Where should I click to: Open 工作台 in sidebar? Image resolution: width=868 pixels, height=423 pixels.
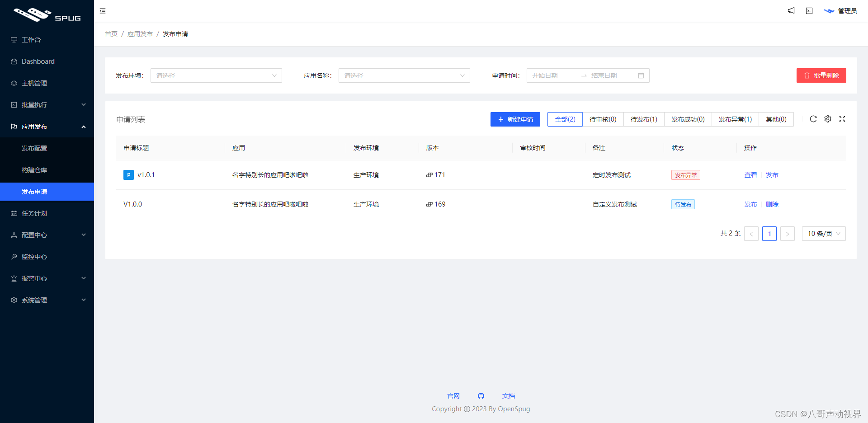[x=47, y=40]
